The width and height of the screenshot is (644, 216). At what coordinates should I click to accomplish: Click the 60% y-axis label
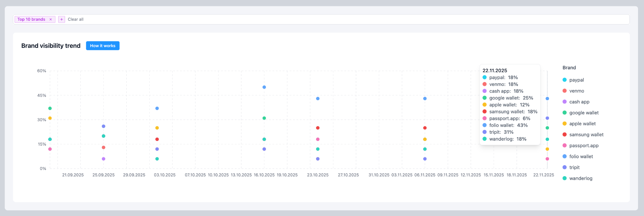tap(42, 71)
